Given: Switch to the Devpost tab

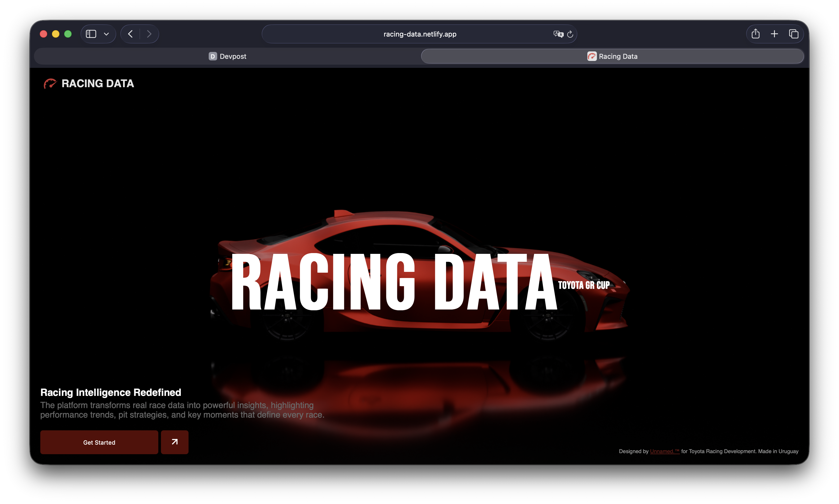Looking at the screenshot, I should pyautogui.click(x=227, y=56).
